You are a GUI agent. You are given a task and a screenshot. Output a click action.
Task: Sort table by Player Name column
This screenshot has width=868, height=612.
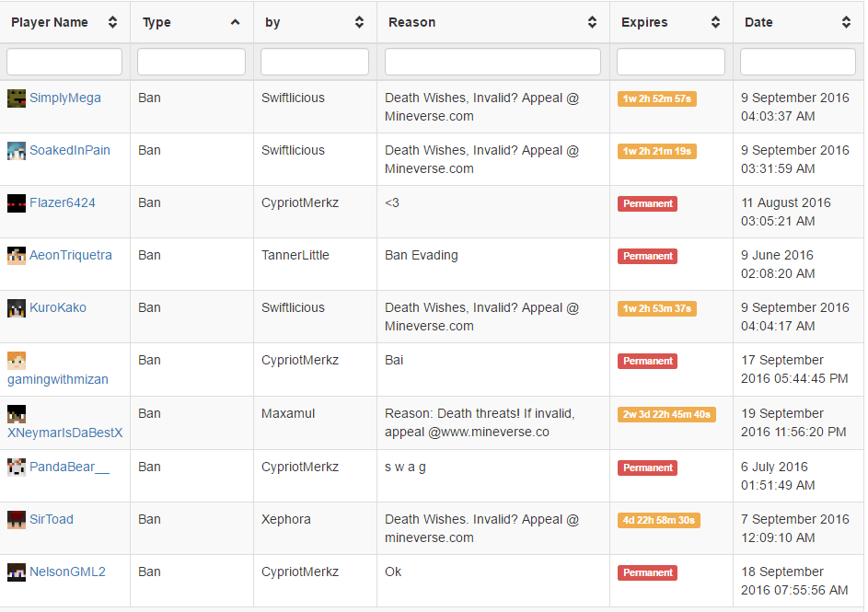point(112,22)
